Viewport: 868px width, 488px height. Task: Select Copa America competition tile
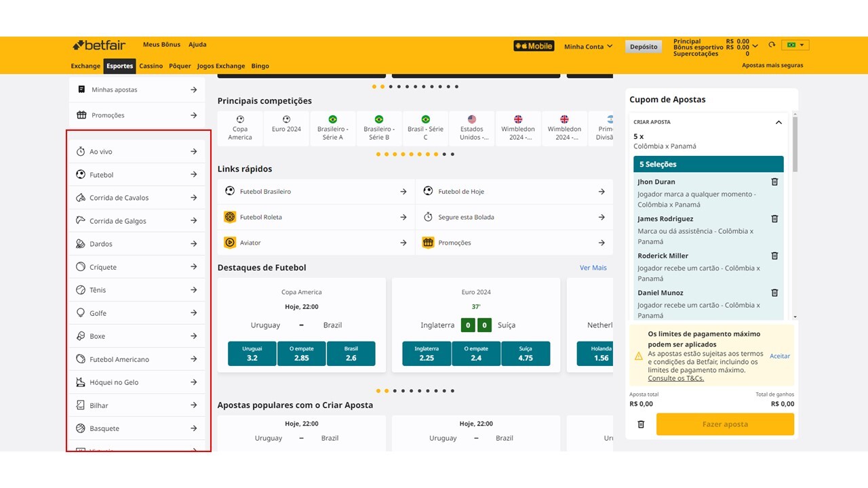pyautogui.click(x=240, y=129)
